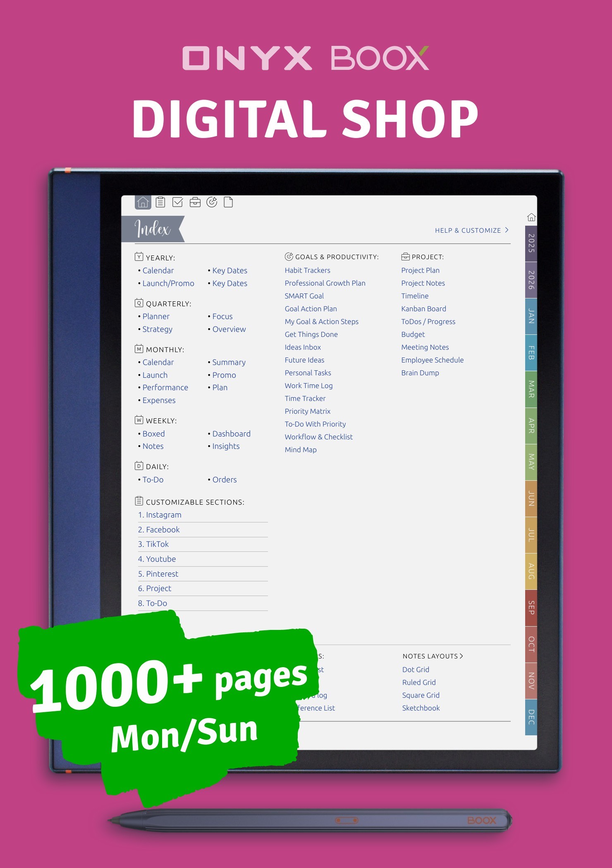This screenshot has height=868, width=612.
Task: Open daily Orders link
Action: [x=225, y=479]
